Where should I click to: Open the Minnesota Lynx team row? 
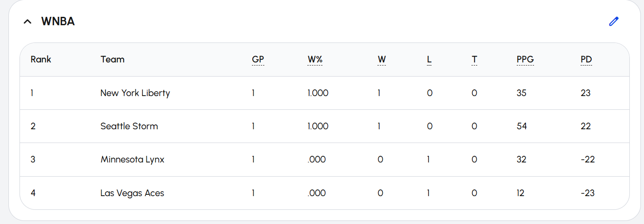(325, 159)
